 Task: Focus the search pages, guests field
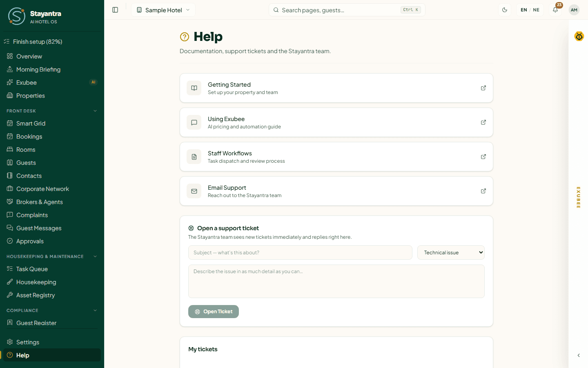click(x=347, y=10)
